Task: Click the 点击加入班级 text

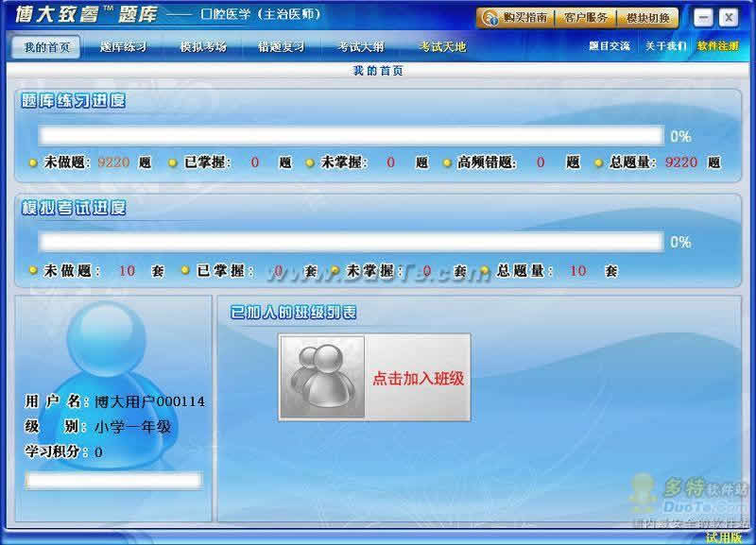Action: pos(418,378)
